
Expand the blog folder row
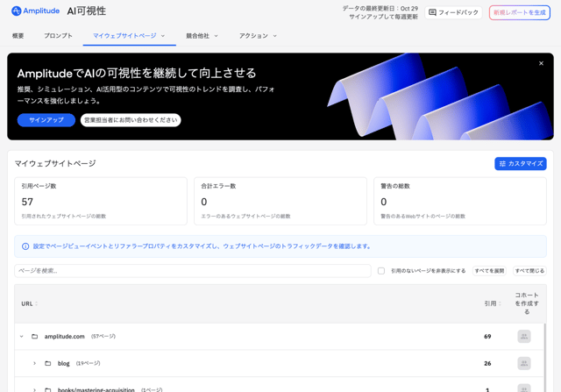pyautogui.click(x=34, y=363)
